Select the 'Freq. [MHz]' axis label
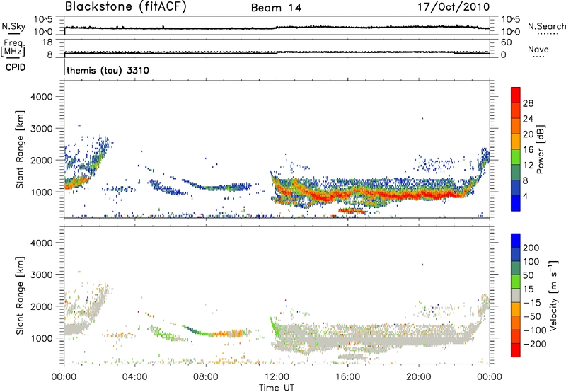The image size is (566, 392). point(13,48)
